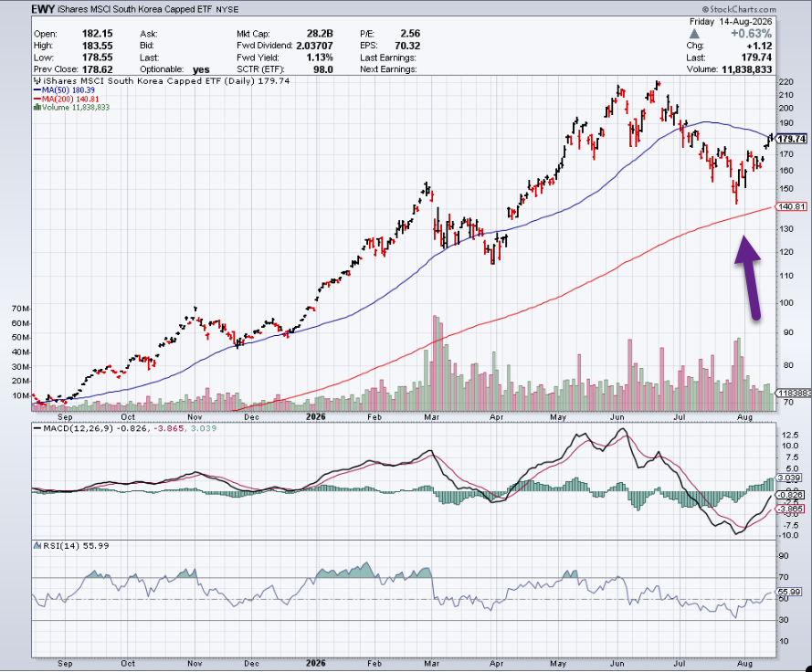The width and height of the screenshot is (812, 672).
Task: Click the Prev Close value 178.62
Action: [98, 69]
